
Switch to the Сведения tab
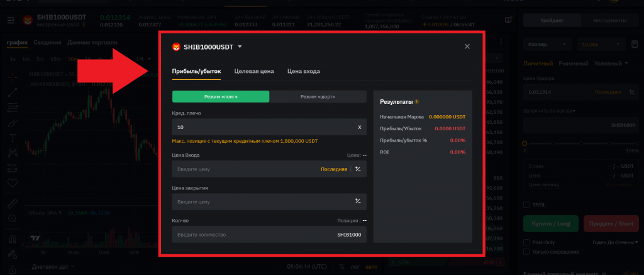click(47, 42)
